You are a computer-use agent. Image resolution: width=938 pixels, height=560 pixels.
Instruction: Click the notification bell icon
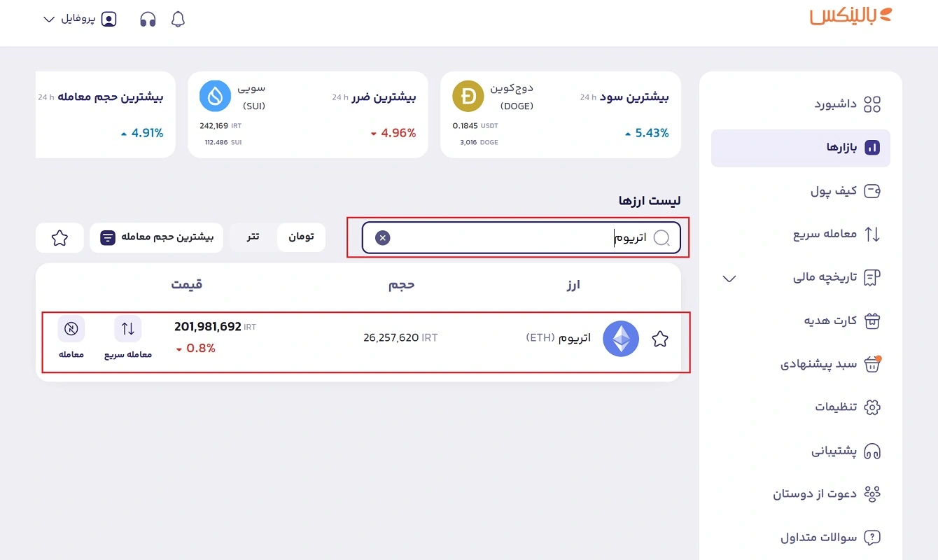[x=178, y=20]
